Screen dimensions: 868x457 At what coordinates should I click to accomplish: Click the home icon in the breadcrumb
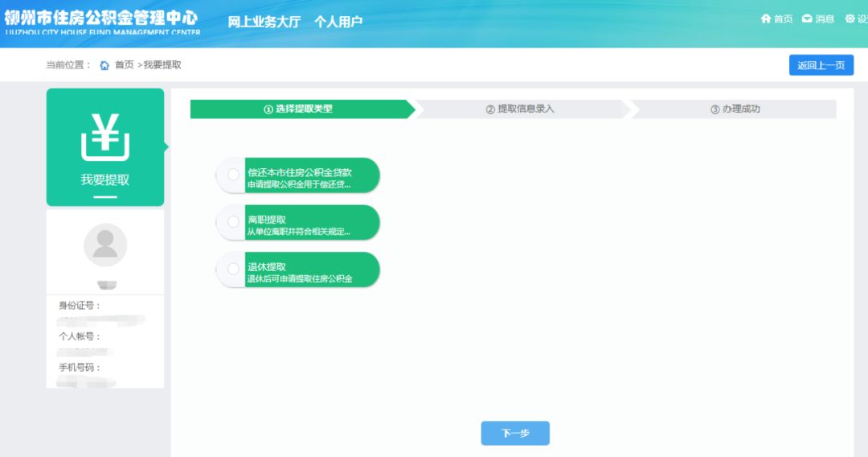click(x=104, y=65)
